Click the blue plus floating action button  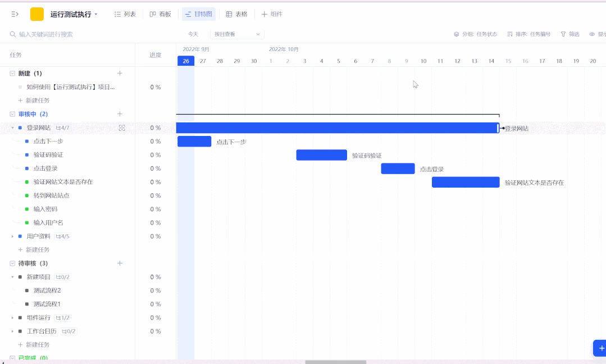pos(600,348)
